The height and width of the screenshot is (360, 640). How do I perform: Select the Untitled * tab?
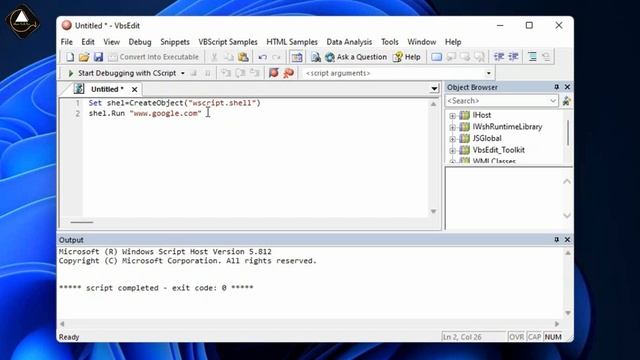pyautogui.click(x=107, y=89)
